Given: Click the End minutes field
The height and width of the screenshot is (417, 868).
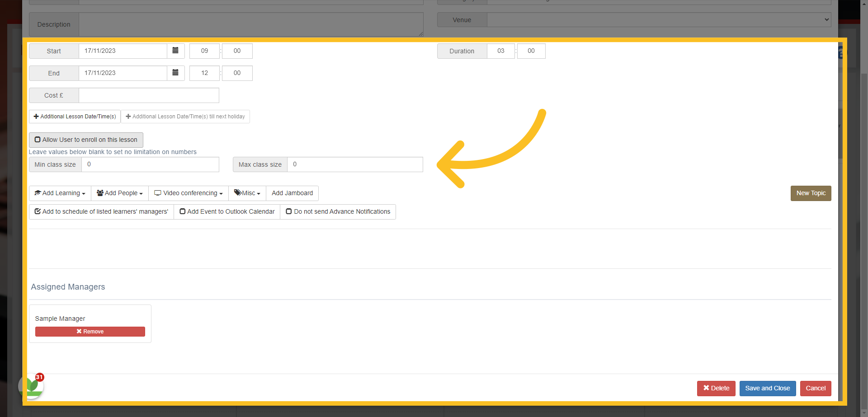Looking at the screenshot, I should (x=237, y=73).
